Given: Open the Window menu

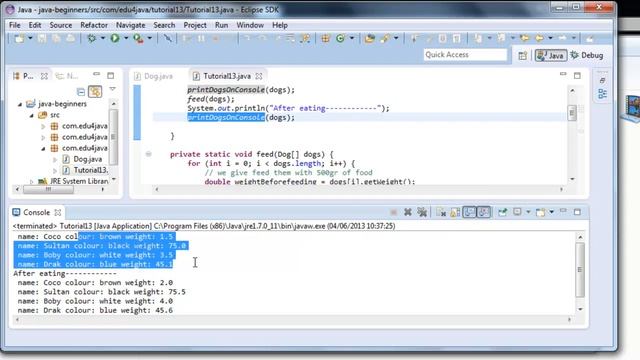Looking at the screenshot, I should [x=250, y=25].
